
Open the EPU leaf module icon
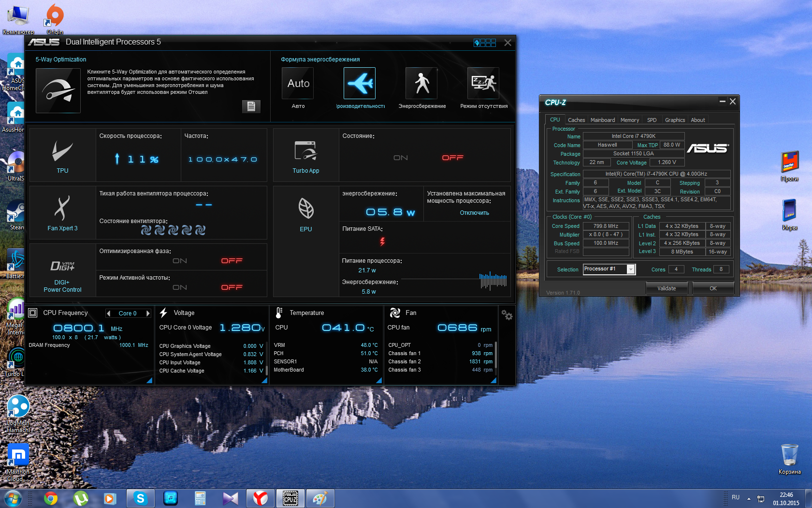coord(306,209)
